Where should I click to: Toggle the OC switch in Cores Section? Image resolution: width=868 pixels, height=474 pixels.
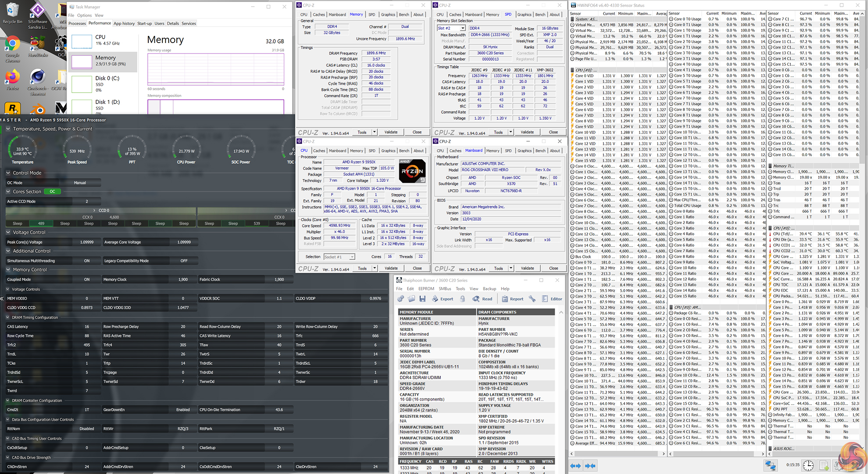[52, 191]
